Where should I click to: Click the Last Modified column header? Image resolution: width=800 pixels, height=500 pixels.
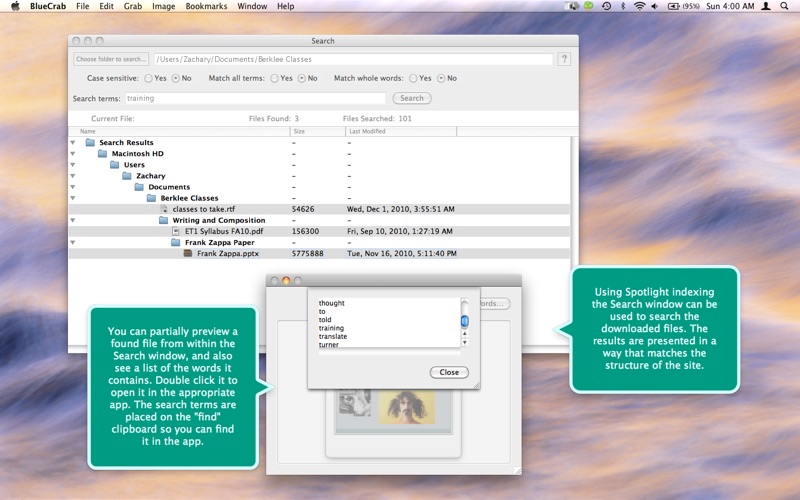[x=401, y=131]
